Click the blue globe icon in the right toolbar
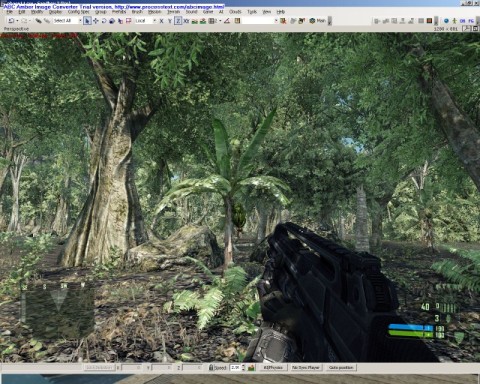This screenshot has width=480, height=384. tap(446, 21)
